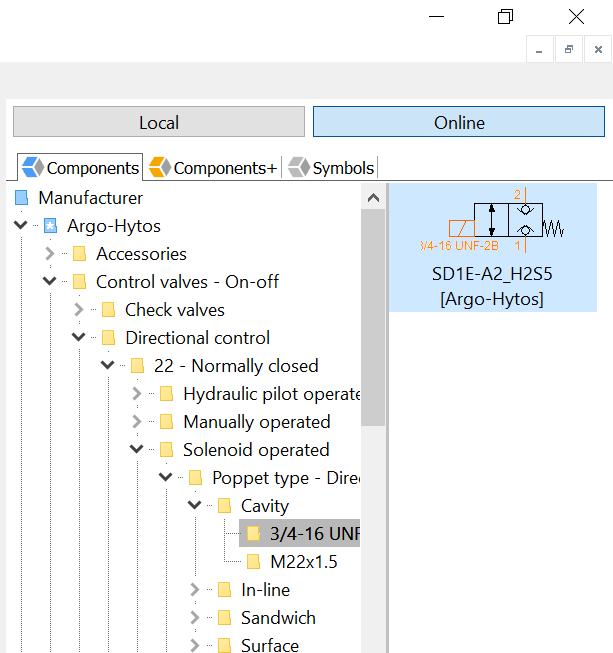Collapse the Directional control node
Image resolution: width=613 pixels, height=653 pixels.
[x=79, y=337]
